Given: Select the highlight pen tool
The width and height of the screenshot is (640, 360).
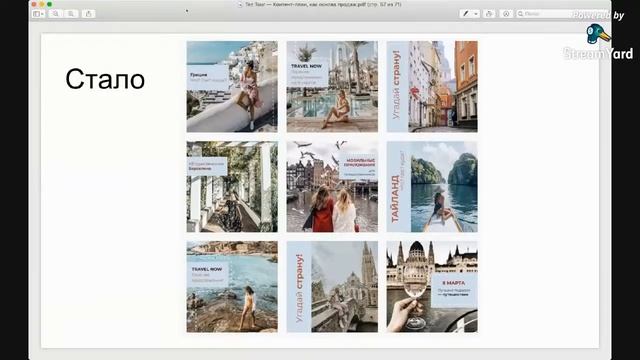Looking at the screenshot, I should pyautogui.click(x=466, y=14).
